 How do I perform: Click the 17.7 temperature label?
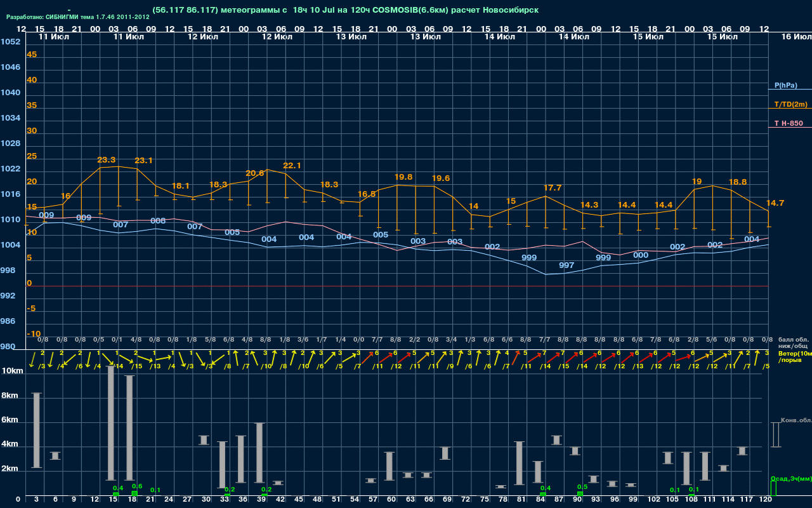pos(553,188)
